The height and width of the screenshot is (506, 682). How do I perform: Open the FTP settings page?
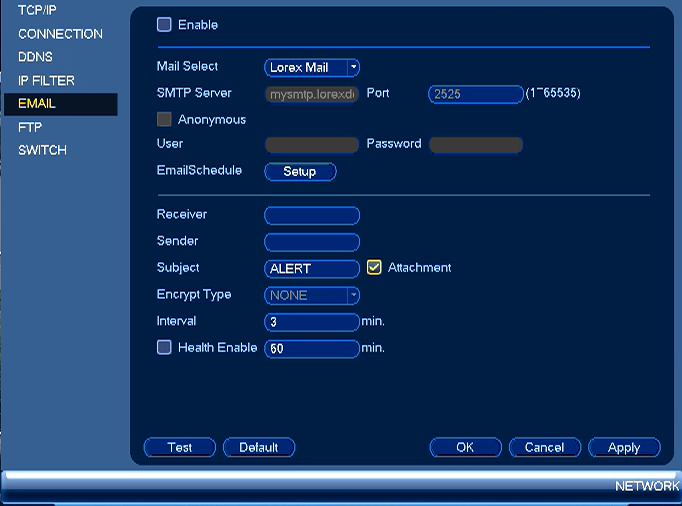[30, 127]
